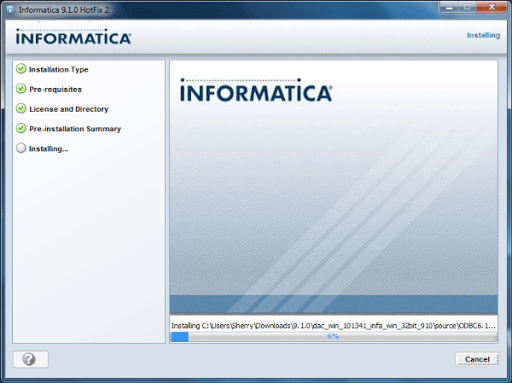This screenshot has width=512, height=383.
Task: Select the Pre-installation Summary step label
Action: coord(75,129)
